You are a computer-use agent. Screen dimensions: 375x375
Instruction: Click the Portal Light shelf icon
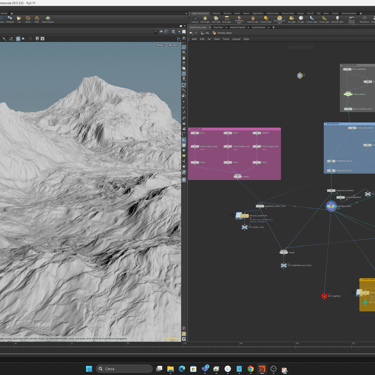324,19
